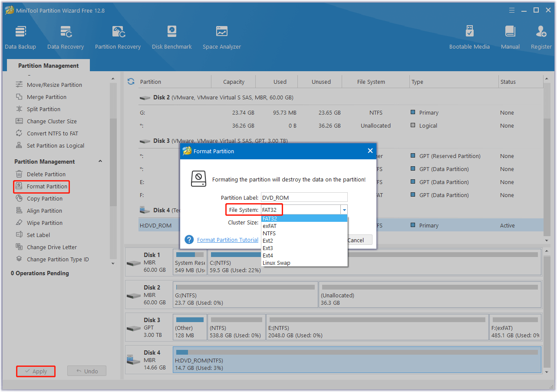
Task: Select the H:DVD_ROM block on Disk 4 map
Action: click(x=357, y=360)
